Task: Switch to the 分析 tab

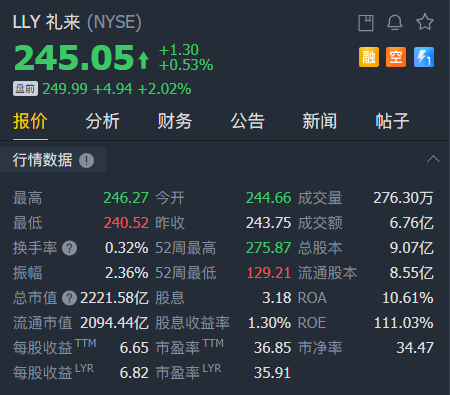Action: coord(102,121)
